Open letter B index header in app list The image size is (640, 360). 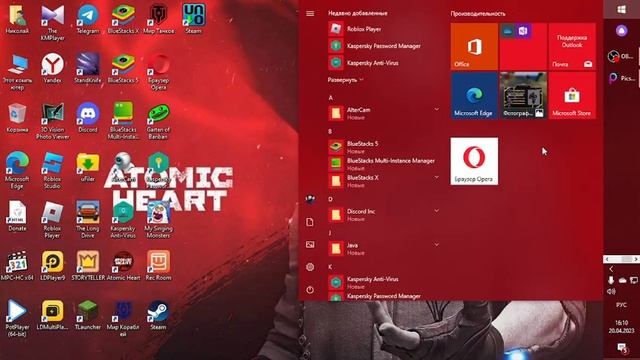coord(330,131)
